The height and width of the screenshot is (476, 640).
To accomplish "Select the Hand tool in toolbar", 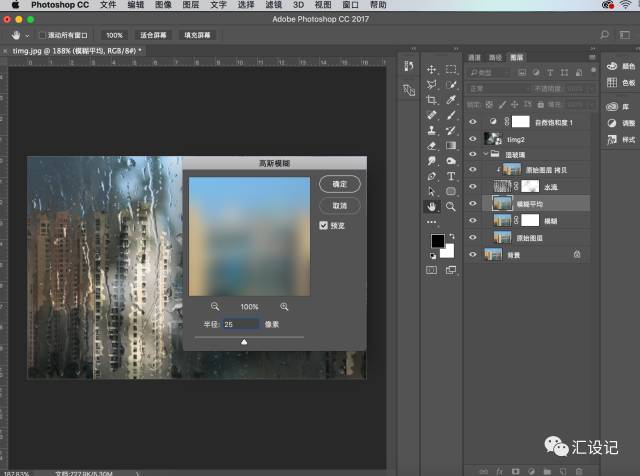I will 432,206.
